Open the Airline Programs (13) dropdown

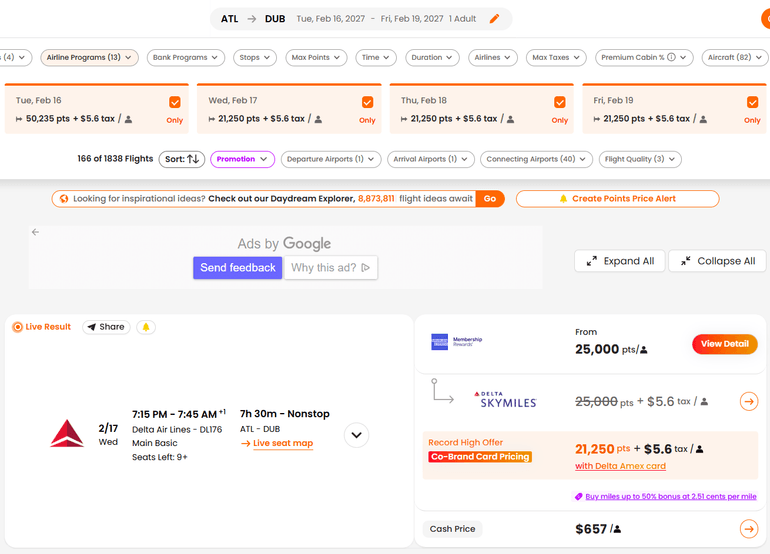(x=89, y=57)
